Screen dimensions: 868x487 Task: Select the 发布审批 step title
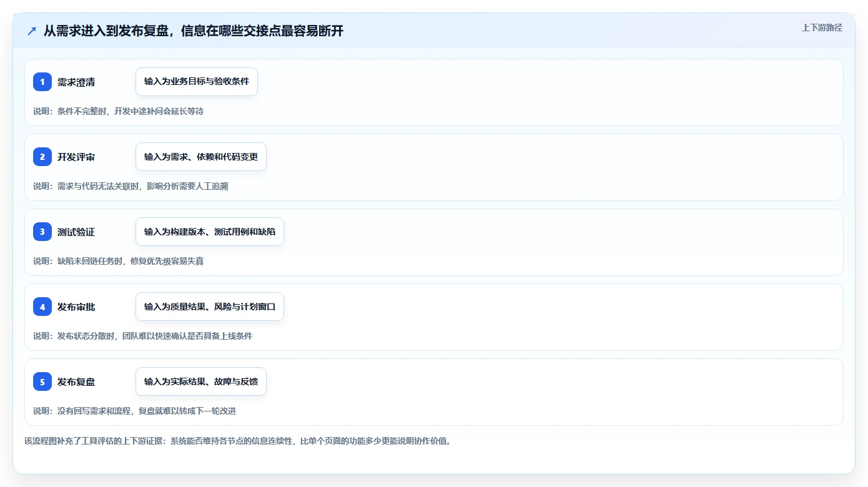point(76,307)
